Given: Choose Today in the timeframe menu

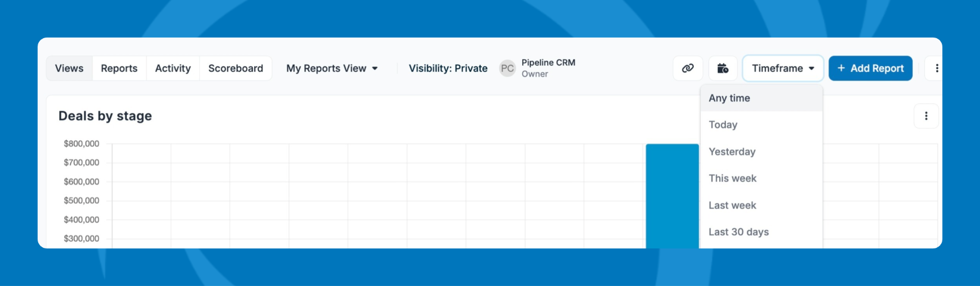Looking at the screenshot, I should tap(723, 125).
